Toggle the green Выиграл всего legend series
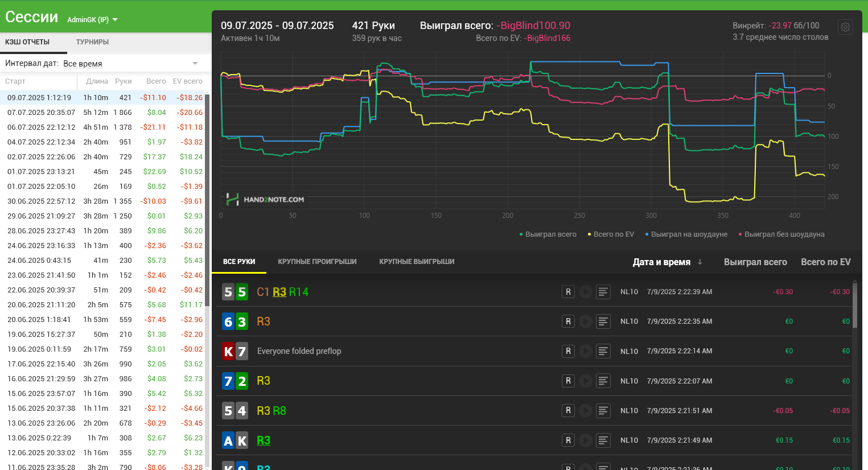The height and width of the screenshot is (470, 868). point(548,234)
